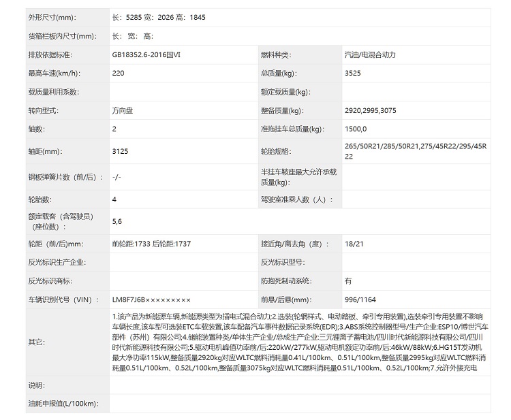This screenshot has width=511, height=420.
Task: Click the 准拖挂车总质量(kg) label
Action: pyautogui.click(x=293, y=129)
